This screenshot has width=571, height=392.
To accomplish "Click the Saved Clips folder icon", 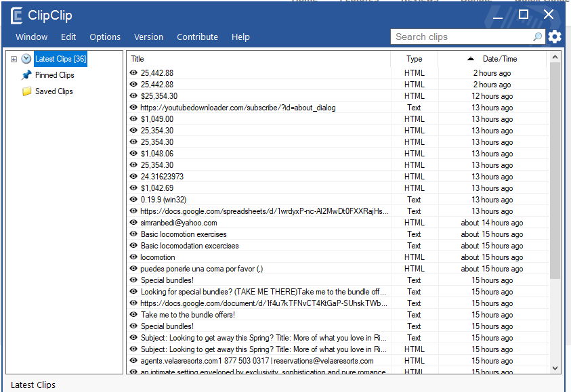I will (26, 91).
